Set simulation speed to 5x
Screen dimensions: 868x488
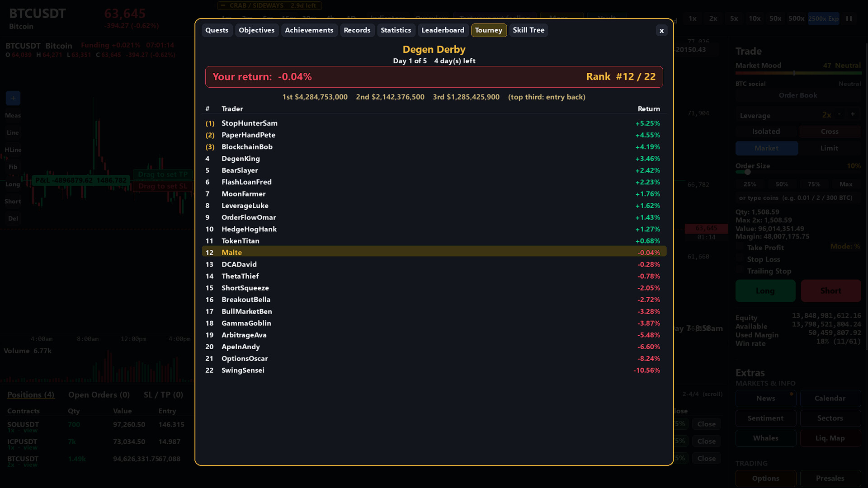pyautogui.click(x=734, y=19)
